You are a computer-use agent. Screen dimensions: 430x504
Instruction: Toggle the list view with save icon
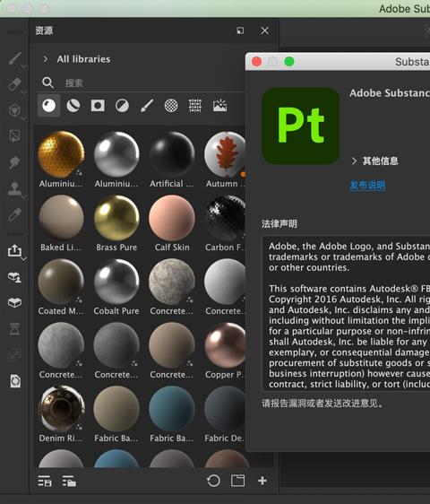click(x=45, y=481)
